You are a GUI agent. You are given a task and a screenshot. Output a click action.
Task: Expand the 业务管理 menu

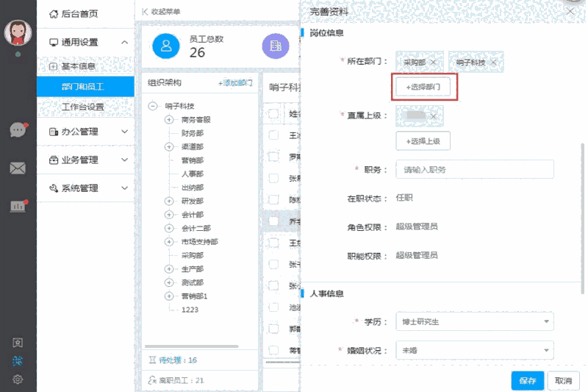click(x=86, y=160)
